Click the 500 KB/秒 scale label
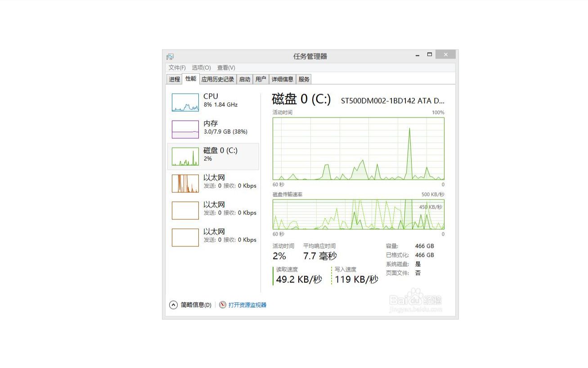This screenshot has width=588, height=368. [x=433, y=195]
